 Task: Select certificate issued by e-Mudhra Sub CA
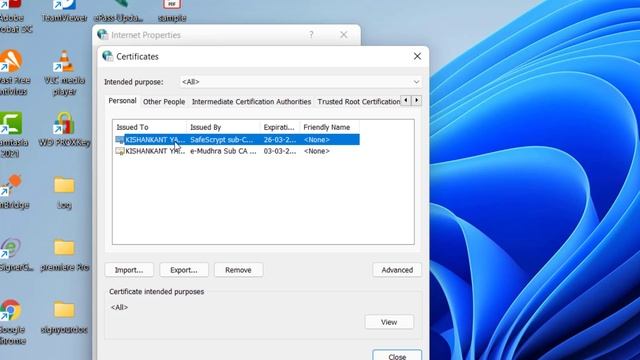pos(223,151)
